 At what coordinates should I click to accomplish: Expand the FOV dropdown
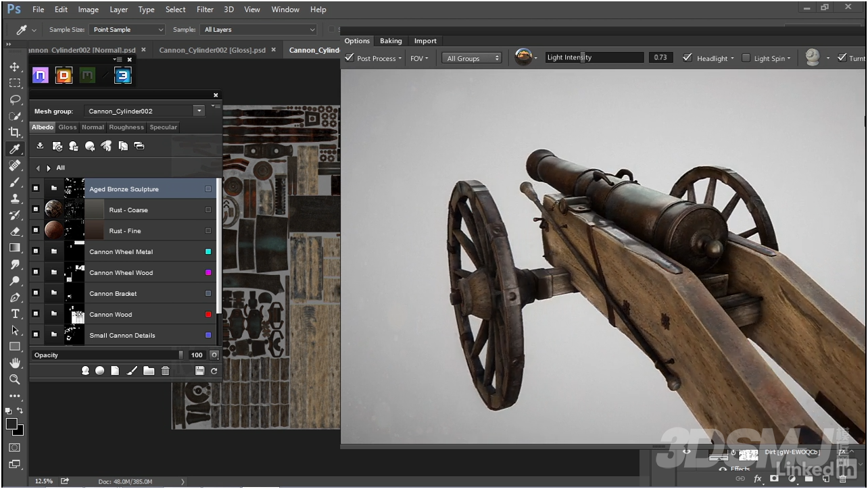click(420, 59)
